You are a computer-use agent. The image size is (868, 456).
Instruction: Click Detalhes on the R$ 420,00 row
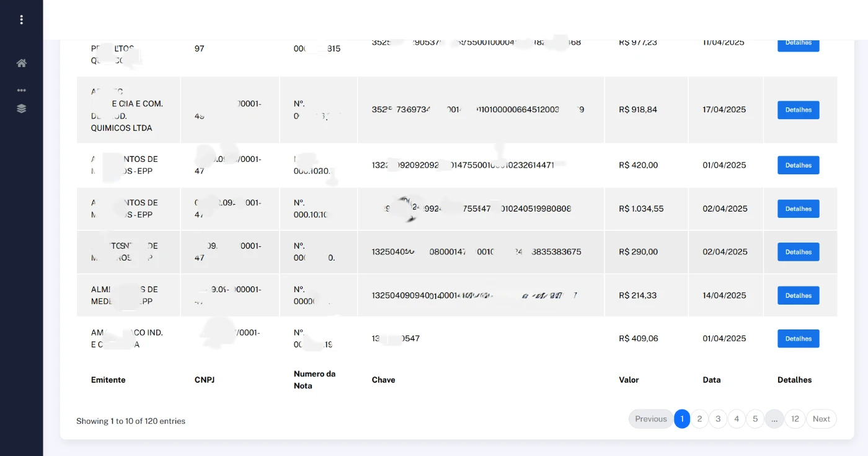point(798,166)
